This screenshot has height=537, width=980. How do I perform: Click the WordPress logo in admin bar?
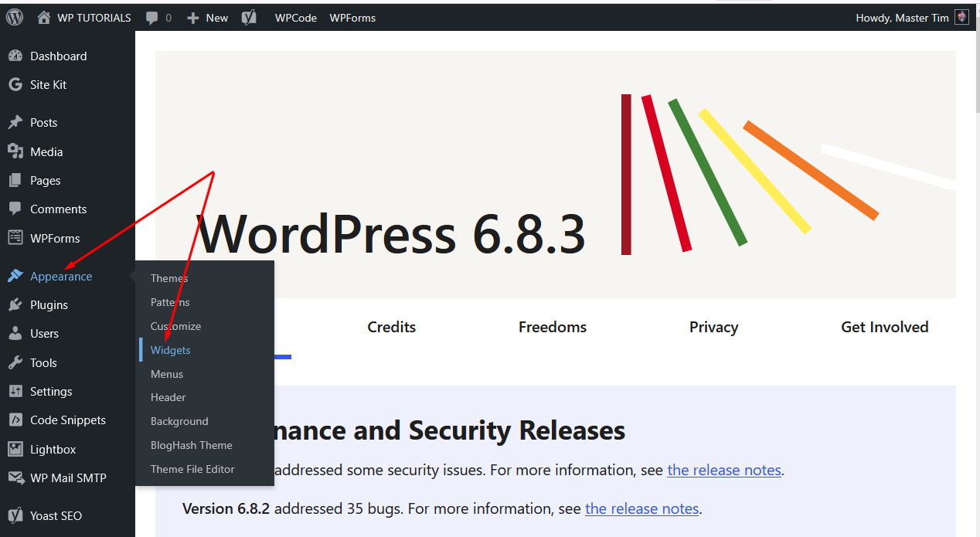click(x=15, y=17)
